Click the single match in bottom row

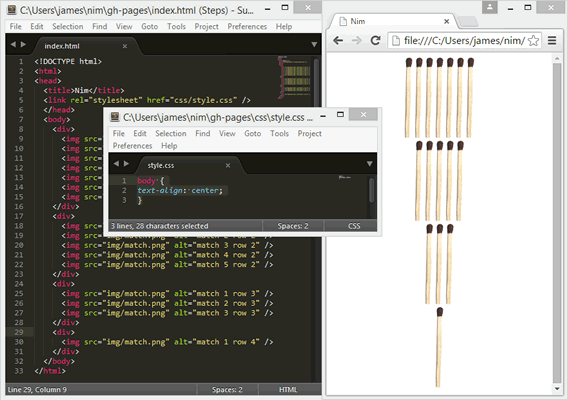439,347
